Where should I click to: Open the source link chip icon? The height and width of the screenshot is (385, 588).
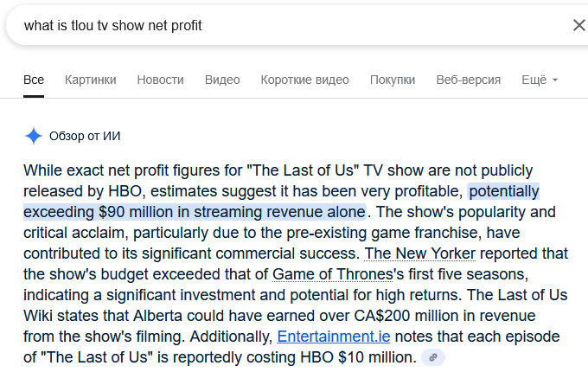pyautogui.click(x=433, y=357)
